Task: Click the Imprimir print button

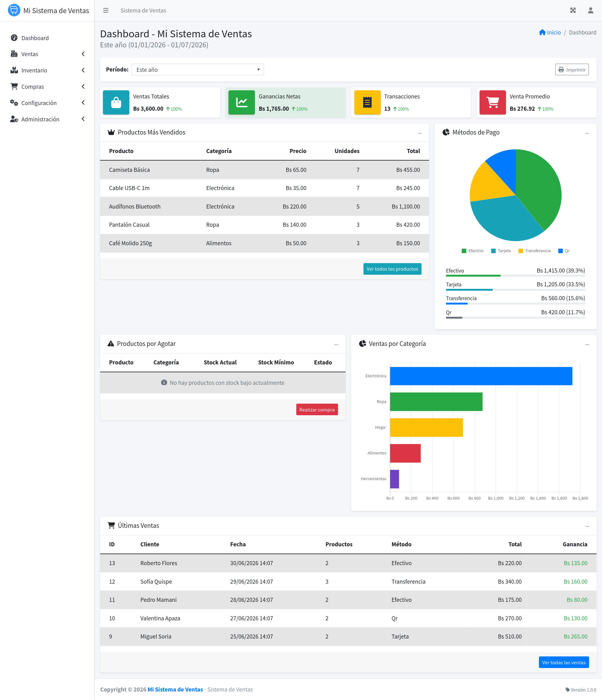Action: (572, 70)
